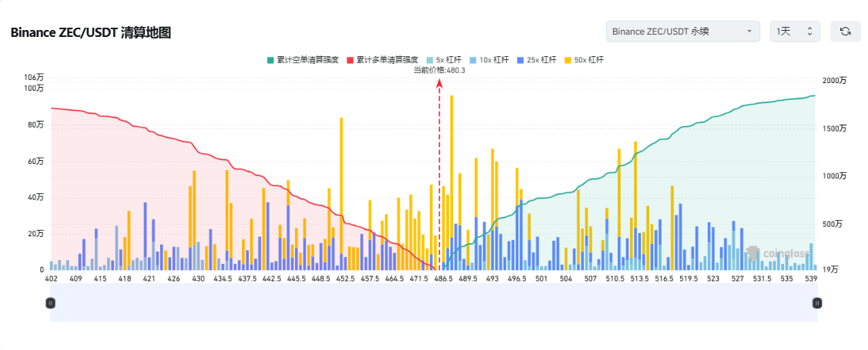This screenshot has width=868, height=350.
Task: Expand the 1天 time range selector
Action: (x=795, y=32)
